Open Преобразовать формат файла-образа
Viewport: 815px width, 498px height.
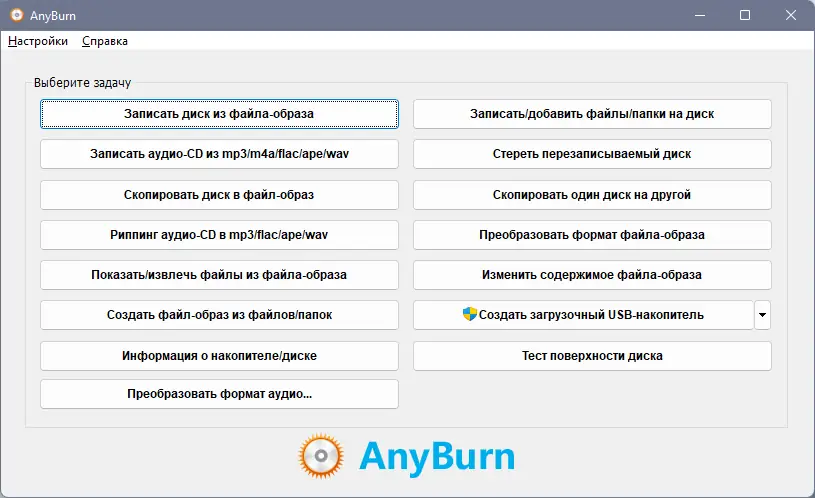592,235
